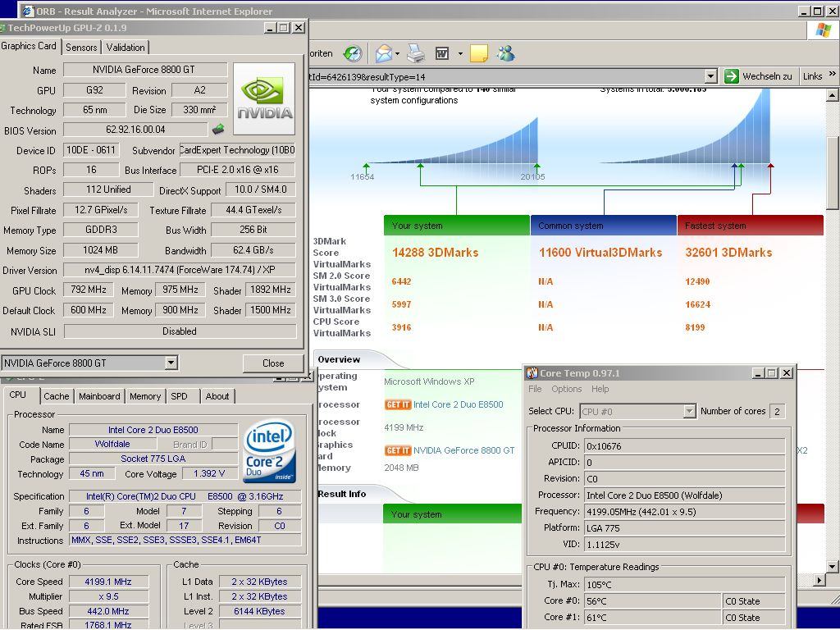The width and height of the screenshot is (840, 630).
Task: Switch to the Memory tab in CPU-Z
Action: [145, 396]
